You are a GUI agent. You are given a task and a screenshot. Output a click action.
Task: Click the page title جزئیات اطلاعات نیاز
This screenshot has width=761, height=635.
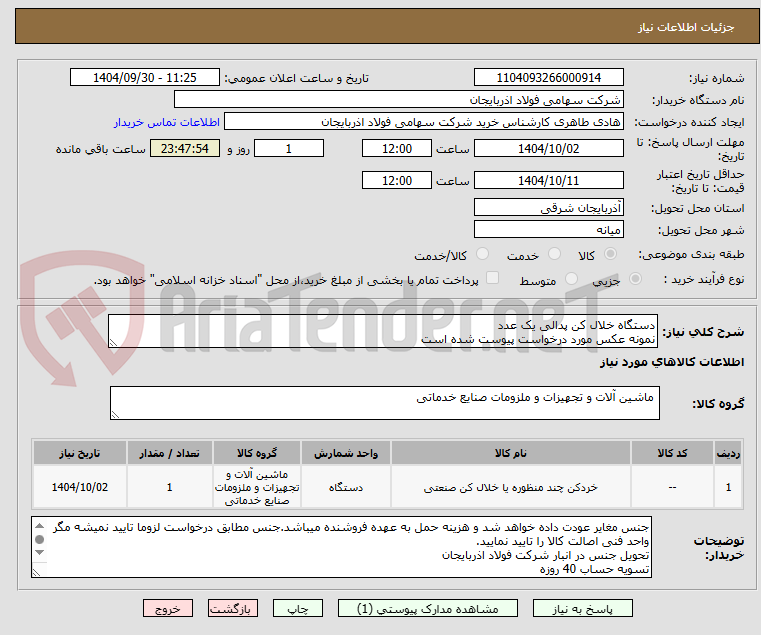[686, 27]
